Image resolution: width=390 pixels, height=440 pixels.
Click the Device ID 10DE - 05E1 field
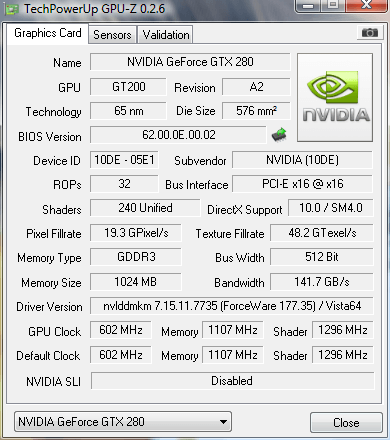point(124,160)
